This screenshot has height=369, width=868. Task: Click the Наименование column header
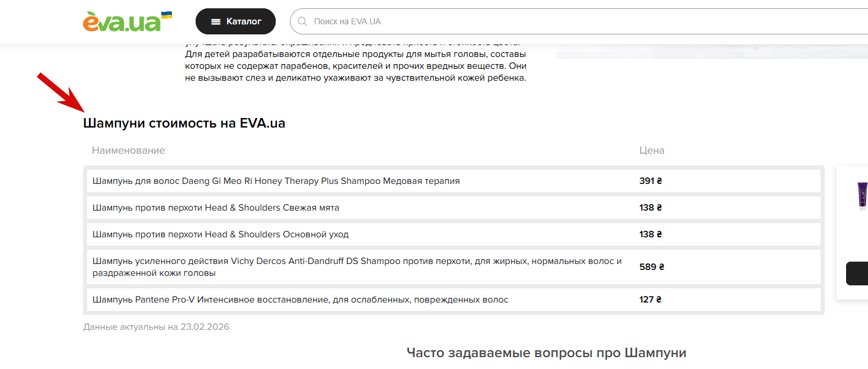coord(129,150)
